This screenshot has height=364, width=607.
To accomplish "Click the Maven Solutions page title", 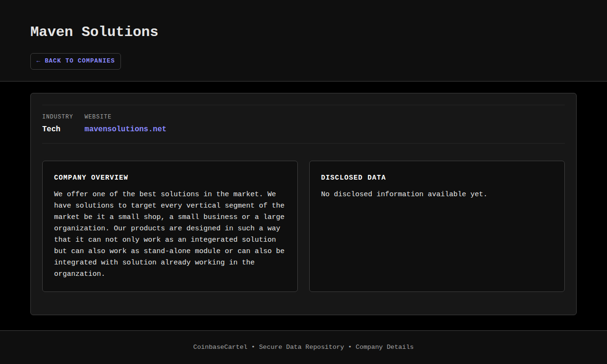I will point(94,32).
